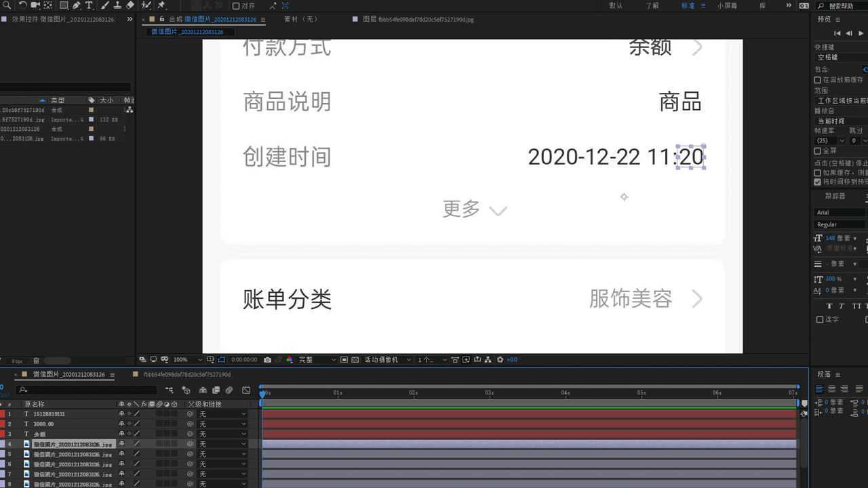
Task: Open the resolution 完整 dropdown
Action: pos(317,360)
